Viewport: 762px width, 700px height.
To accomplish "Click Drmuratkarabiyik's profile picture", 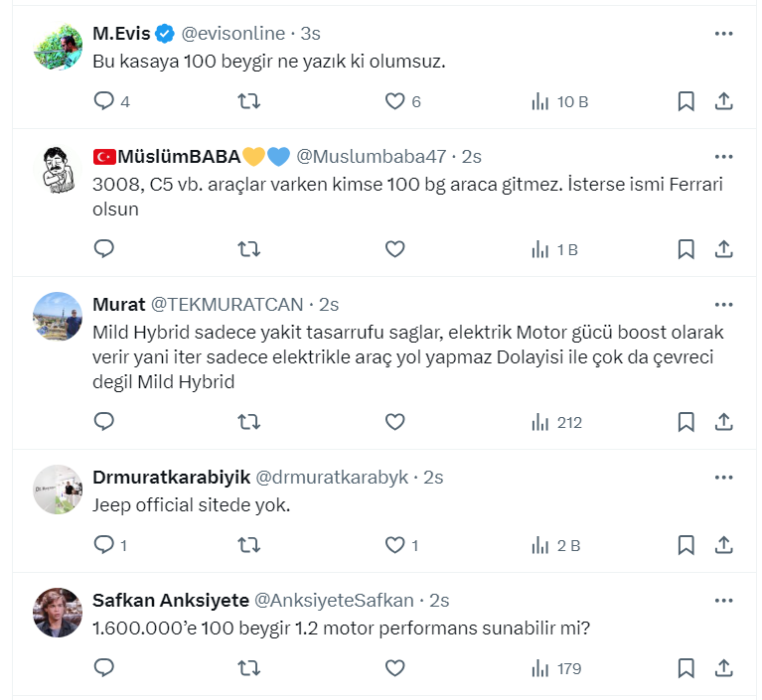I will [58, 490].
